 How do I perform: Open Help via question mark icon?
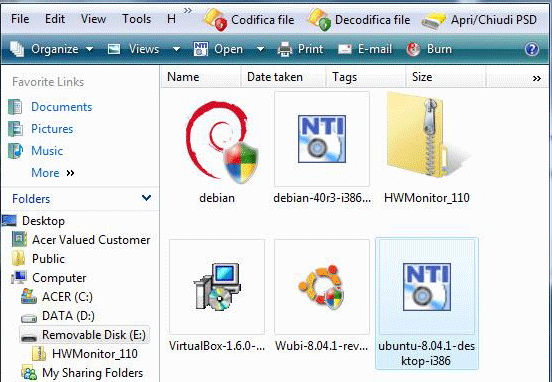[x=532, y=49]
